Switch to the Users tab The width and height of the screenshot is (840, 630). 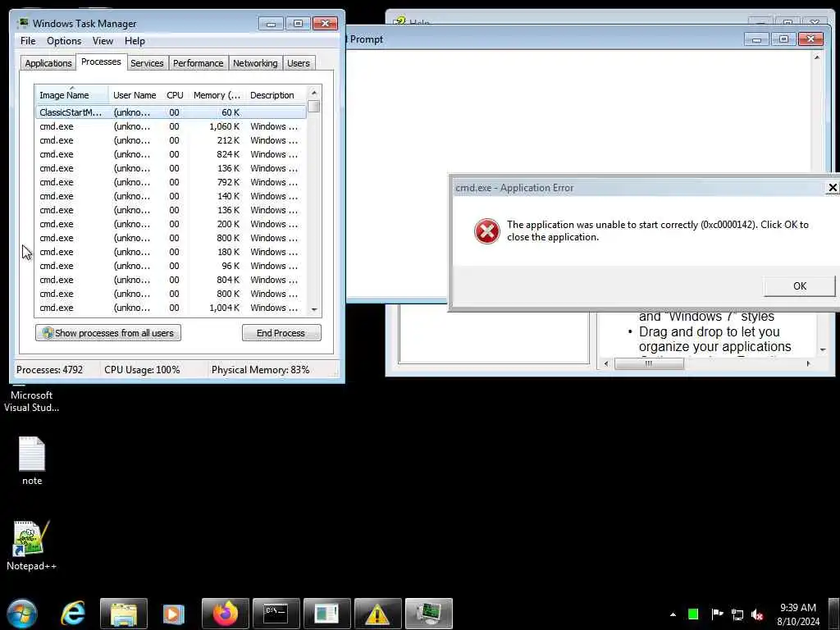click(299, 63)
